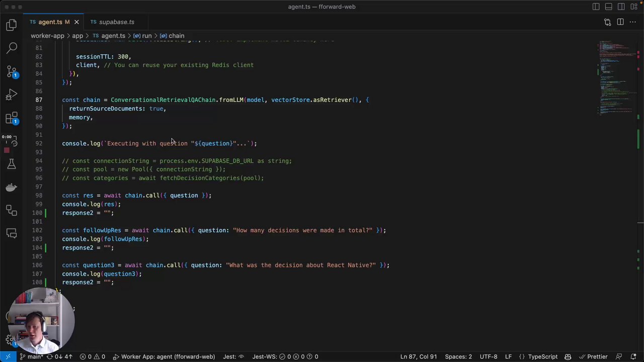This screenshot has height=362, width=644.
Task: Open notifications bell in the status bar
Action: 633,356
